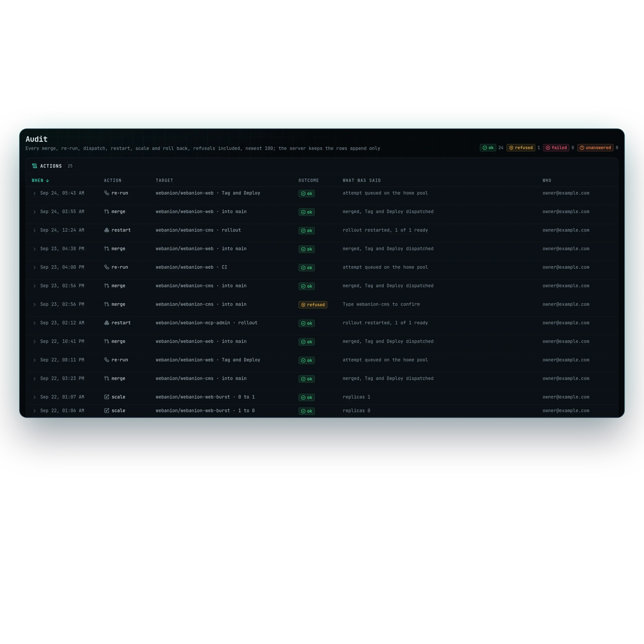Click the ok badge on the Sep 23, 02:12 AM row
The width and height of the screenshot is (644, 644).
click(306, 323)
